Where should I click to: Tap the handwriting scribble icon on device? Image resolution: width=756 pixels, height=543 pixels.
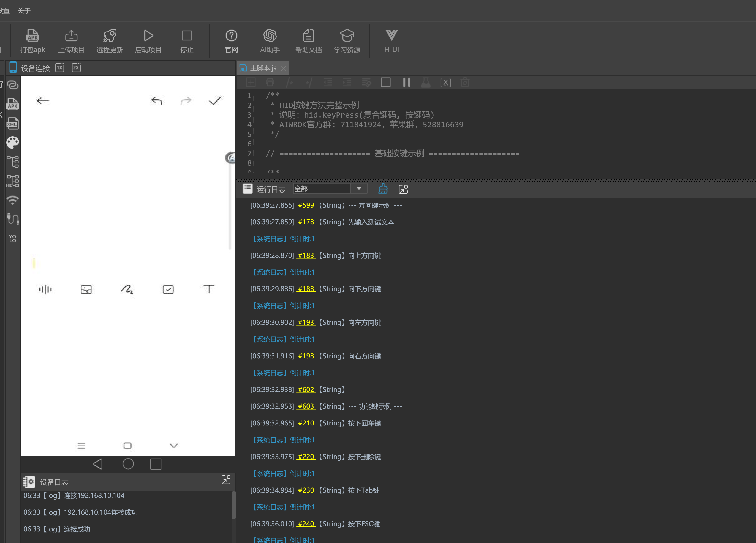pyautogui.click(x=127, y=290)
